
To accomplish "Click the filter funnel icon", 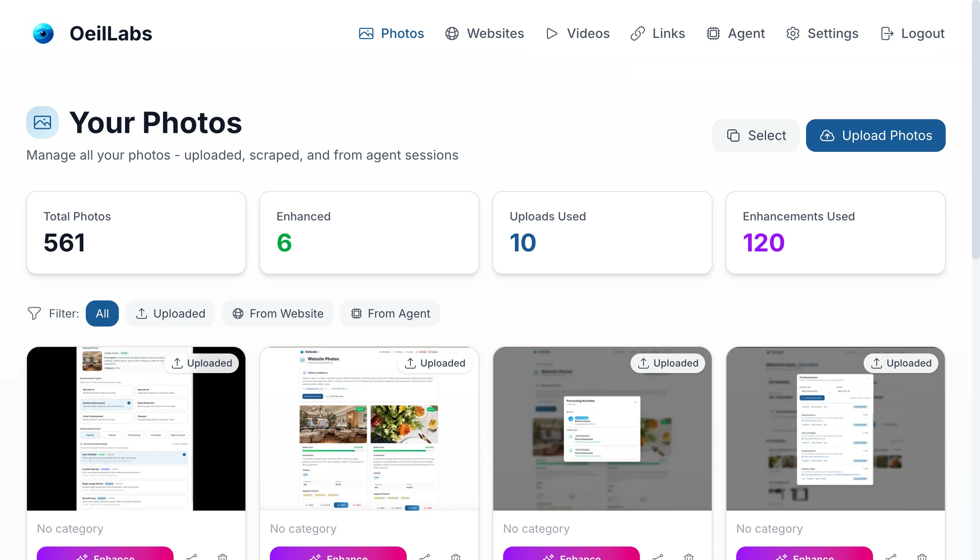I will 34,313.
